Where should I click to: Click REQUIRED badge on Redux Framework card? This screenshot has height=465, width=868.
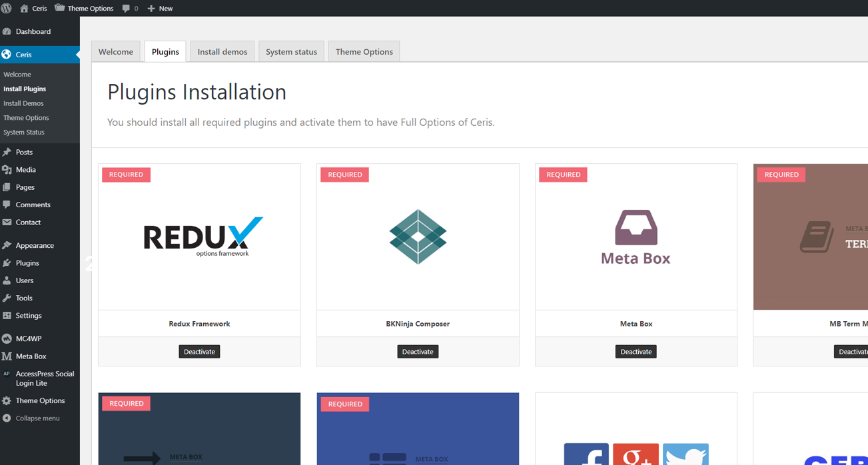126,175
